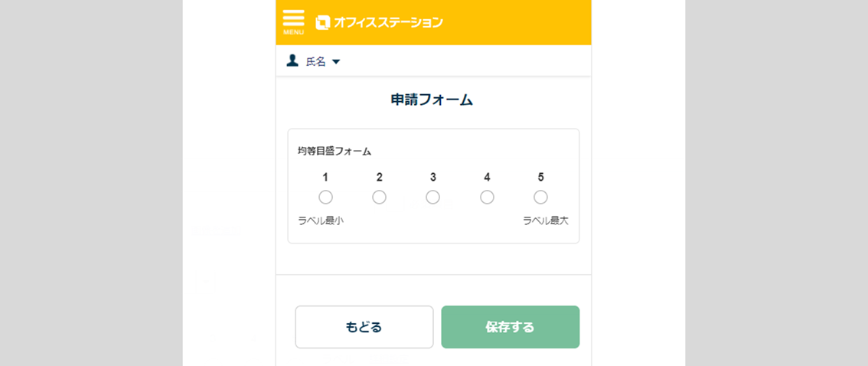Screen dimensions: 868x366
Task: Select radio button under number 1
Action: click(x=325, y=198)
